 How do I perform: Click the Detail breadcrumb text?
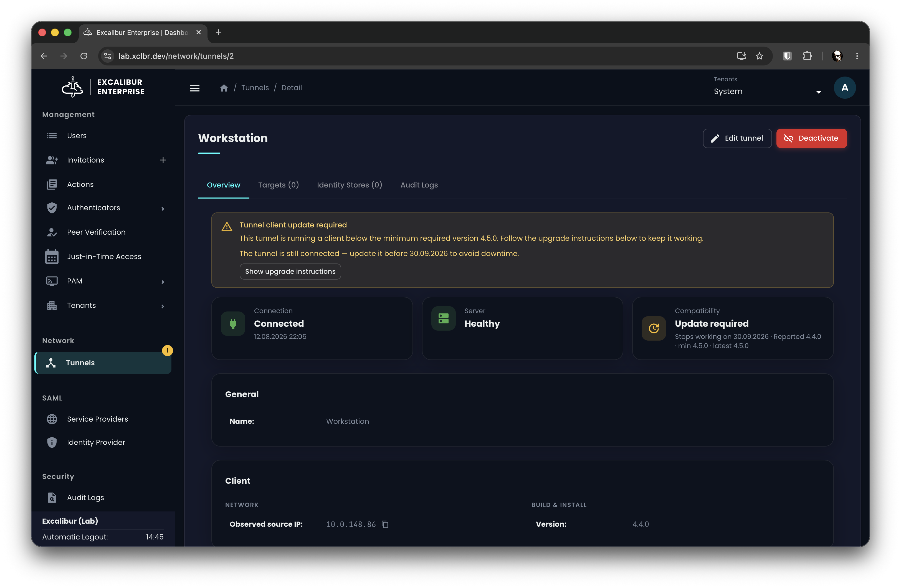tap(292, 88)
